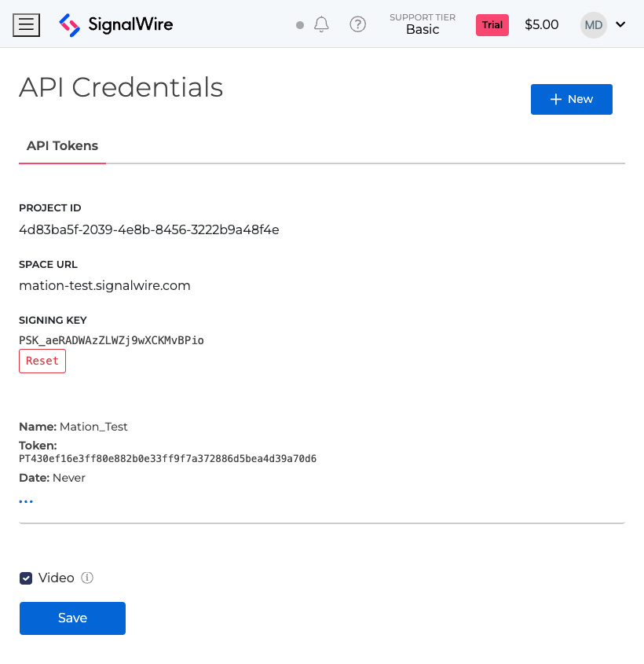Screen dimensions: 644x664
Task: Click the PROJECT ID label
Action: [x=50, y=208]
